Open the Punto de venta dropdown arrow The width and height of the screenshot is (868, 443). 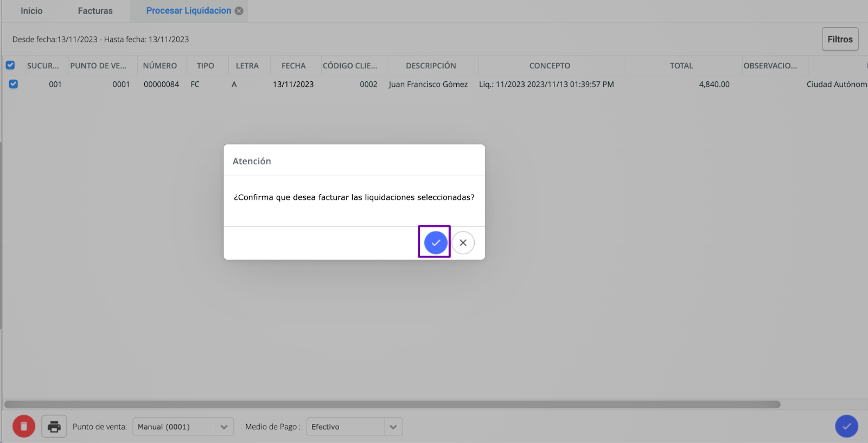pyautogui.click(x=224, y=427)
